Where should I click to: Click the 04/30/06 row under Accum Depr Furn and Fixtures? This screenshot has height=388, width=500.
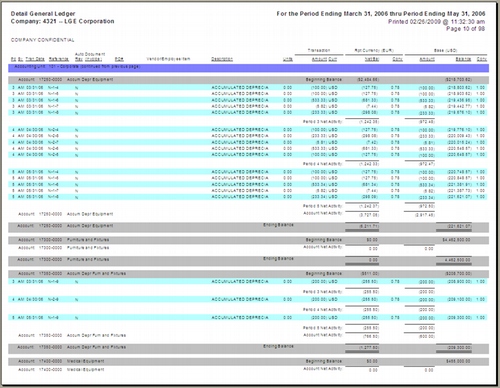pyautogui.click(x=248, y=300)
